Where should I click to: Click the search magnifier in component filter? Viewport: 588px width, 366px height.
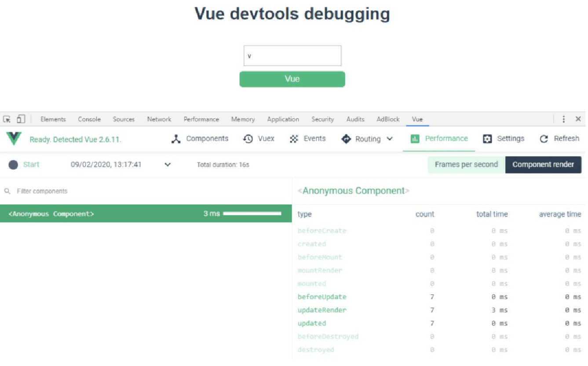7,191
